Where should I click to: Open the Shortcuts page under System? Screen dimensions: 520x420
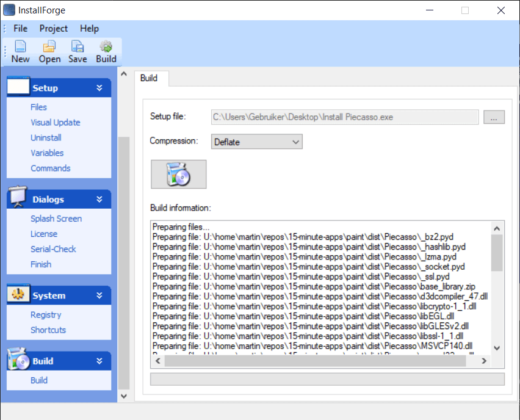pos(48,330)
